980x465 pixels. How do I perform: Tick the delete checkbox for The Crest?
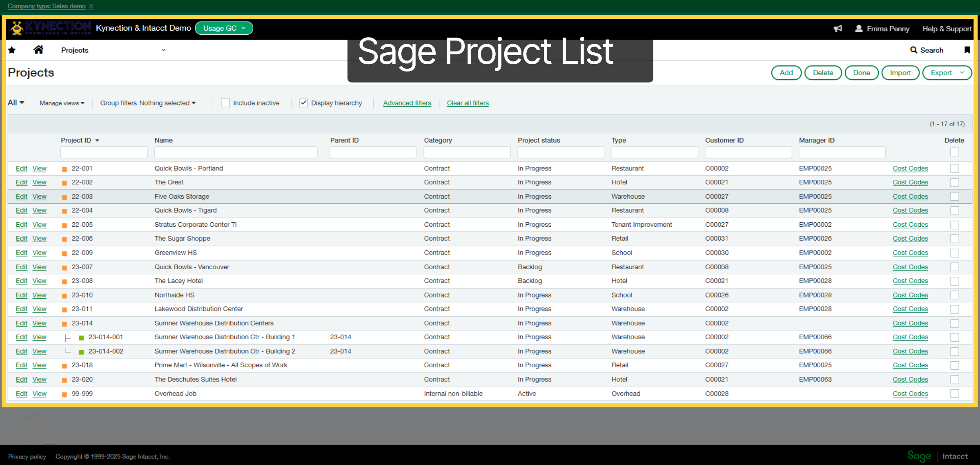(954, 182)
